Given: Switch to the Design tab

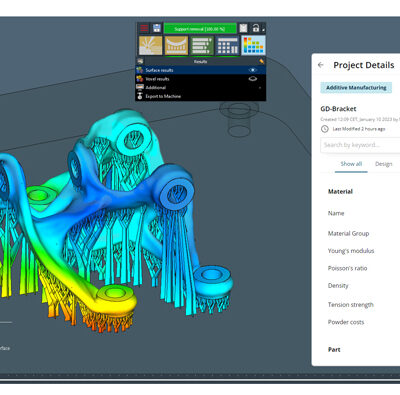Looking at the screenshot, I should pos(383,164).
